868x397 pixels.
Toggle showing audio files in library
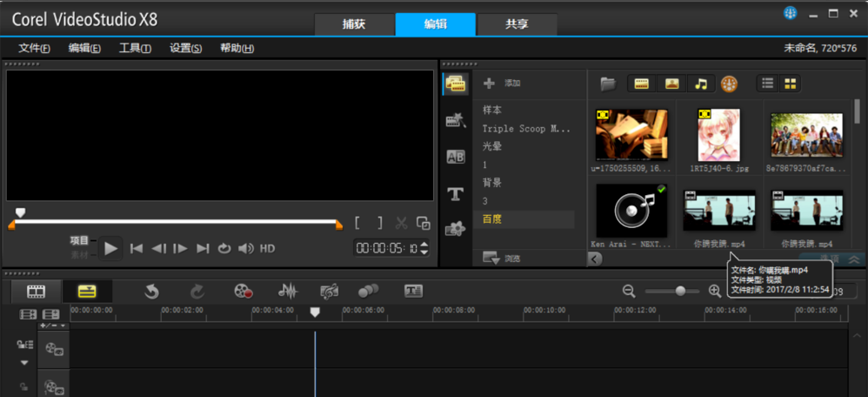[700, 84]
